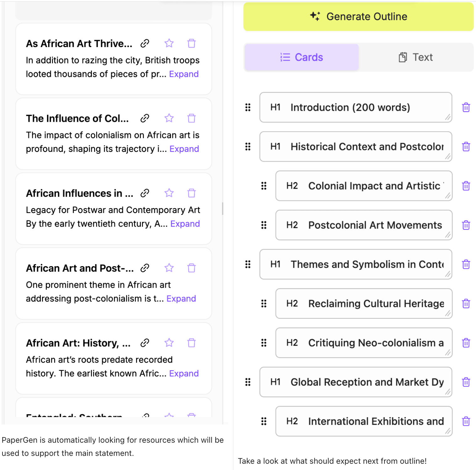The height and width of the screenshot is (470, 476).
Task: Remove the Postcolonial Art Movements heading
Action: [x=466, y=225]
